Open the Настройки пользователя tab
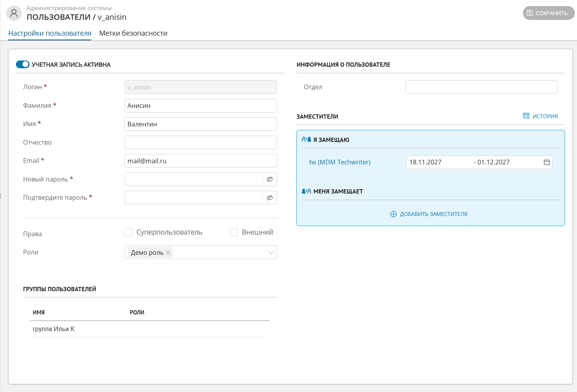This screenshot has width=577, height=392. [50, 33]
